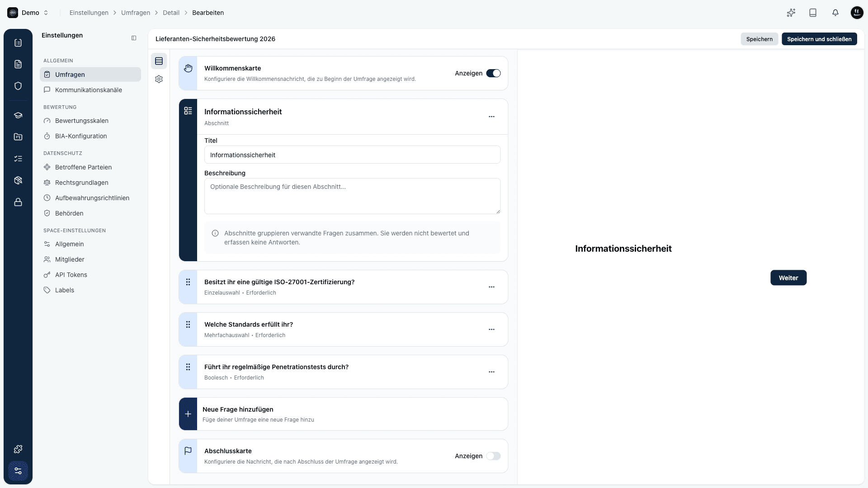Click the drag handle of the ISO-27001 question

click(x=188, y=282)
